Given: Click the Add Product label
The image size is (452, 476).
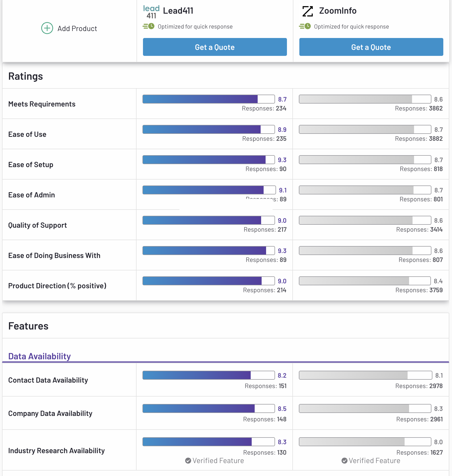Looking at the screenshot, I should (x=77, y=29).
